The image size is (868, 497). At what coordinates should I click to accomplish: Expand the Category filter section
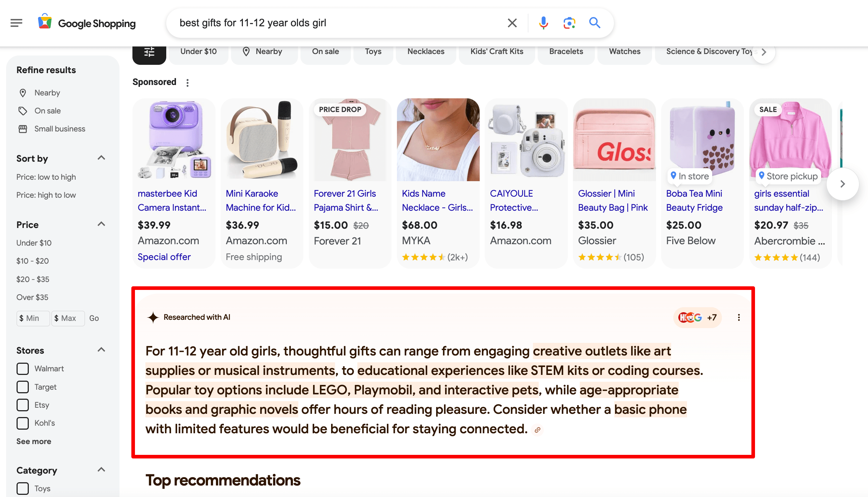[x=101, y=470]
